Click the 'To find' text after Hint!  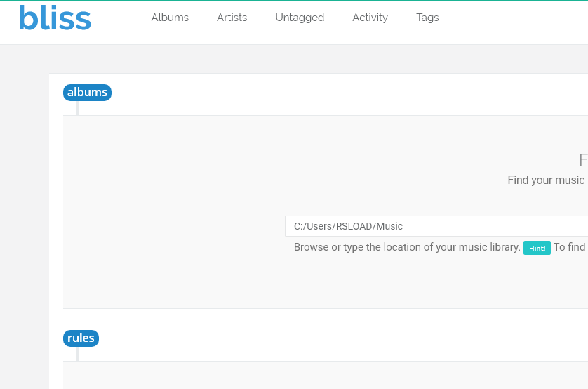click(570, 247)
